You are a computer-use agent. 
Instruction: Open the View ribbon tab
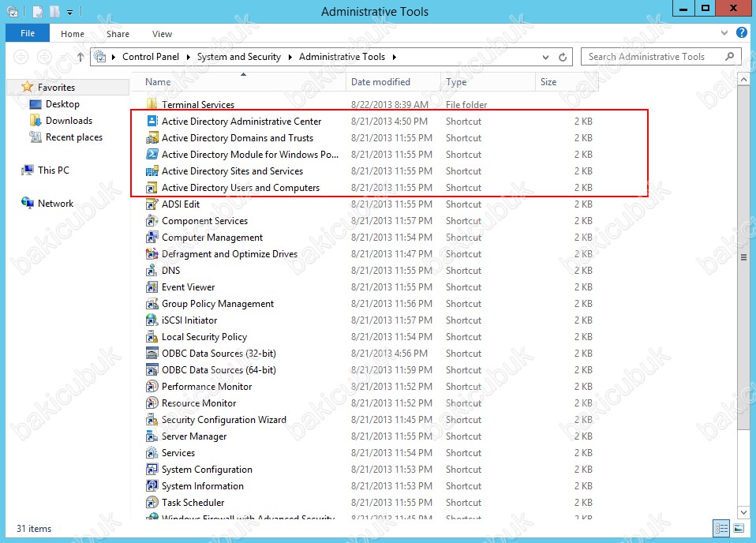pyautogui.click(x=162, y=34)
